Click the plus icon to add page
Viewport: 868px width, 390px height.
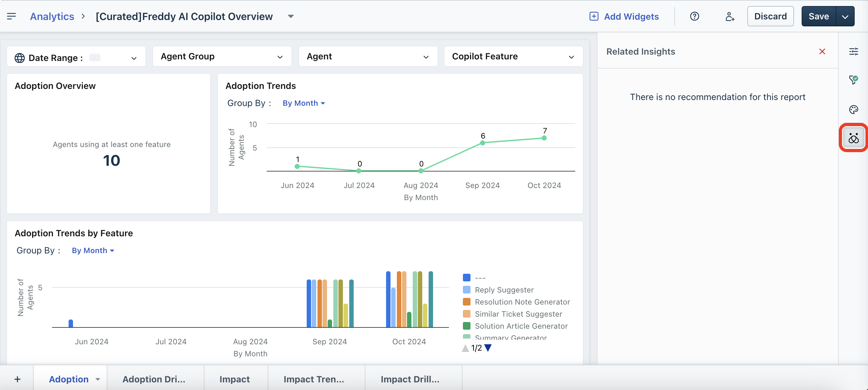pos(17,379)
